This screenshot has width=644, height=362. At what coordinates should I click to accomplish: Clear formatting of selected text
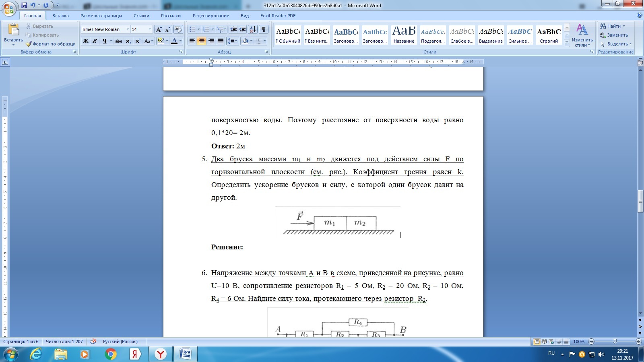178,29
